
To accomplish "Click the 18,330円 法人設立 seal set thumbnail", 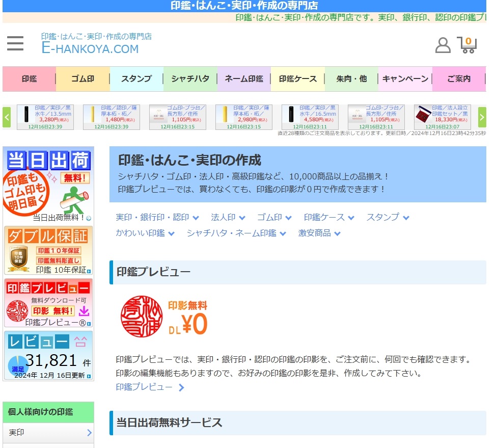I will coord(442,117).
